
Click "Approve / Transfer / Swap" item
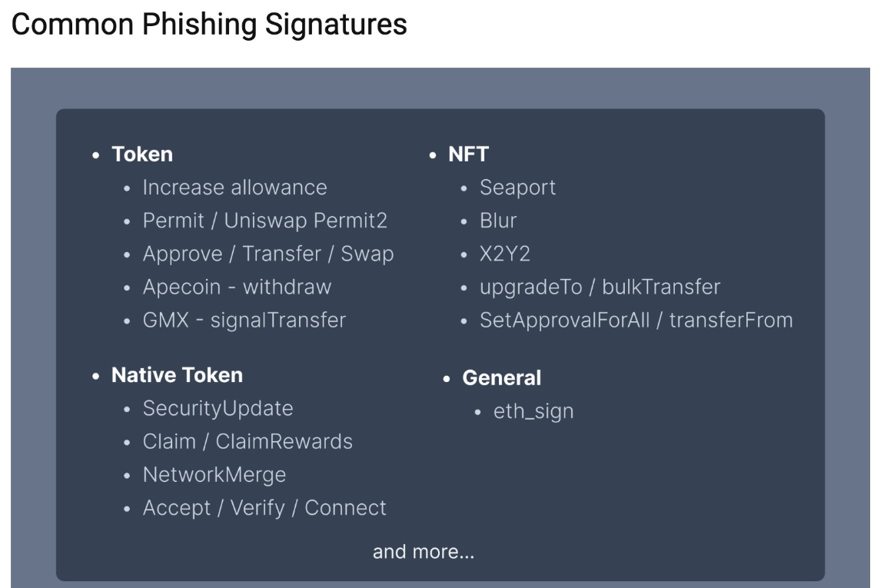coord(268,254)
